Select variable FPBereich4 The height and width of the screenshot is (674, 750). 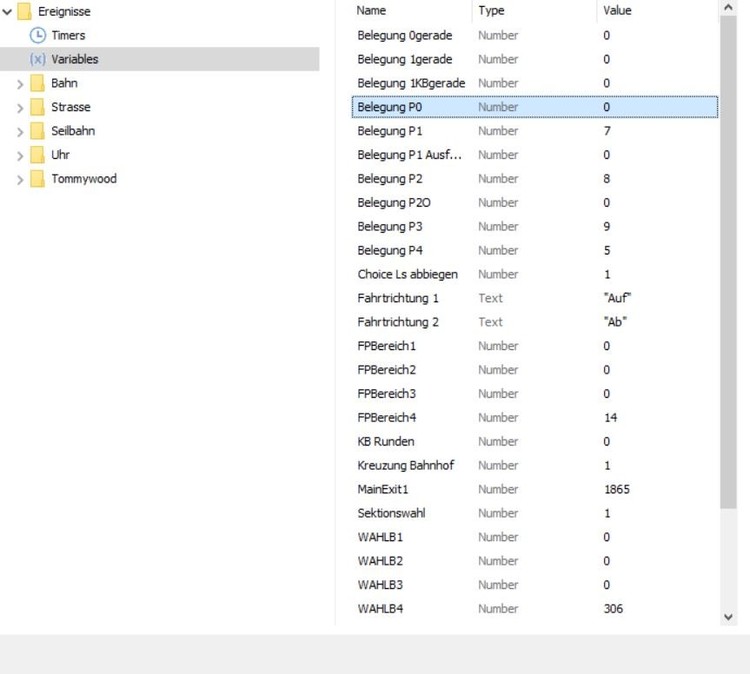tap(386, 418)
